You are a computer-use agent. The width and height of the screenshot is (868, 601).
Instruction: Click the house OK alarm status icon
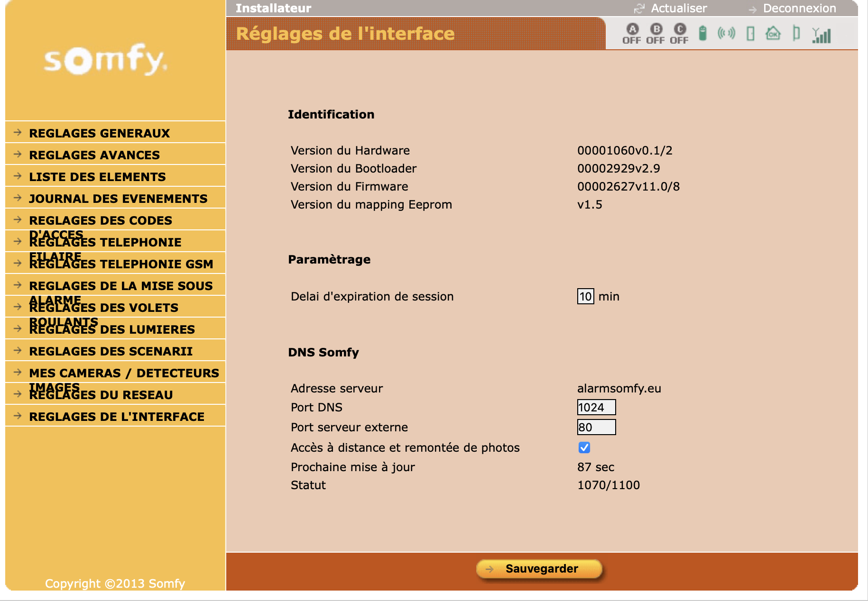(x=773, y=33)
